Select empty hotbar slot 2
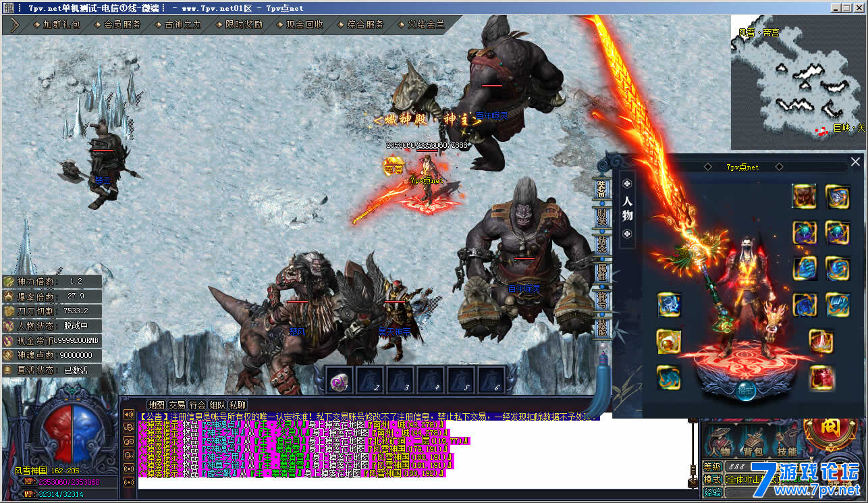 [x=369, y=380]
